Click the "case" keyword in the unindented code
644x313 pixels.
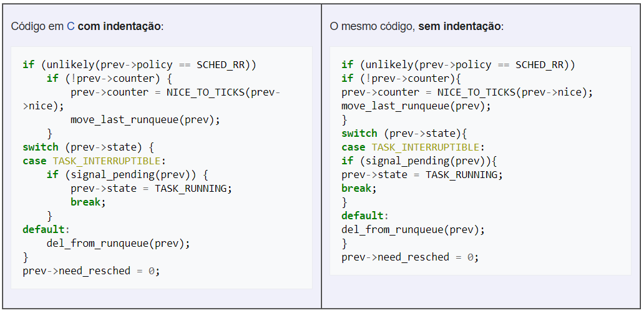[x=353, y=147]
